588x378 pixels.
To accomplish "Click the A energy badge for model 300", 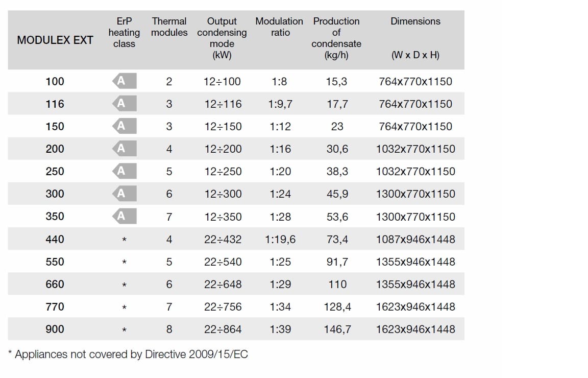I will tap(124, 194).
